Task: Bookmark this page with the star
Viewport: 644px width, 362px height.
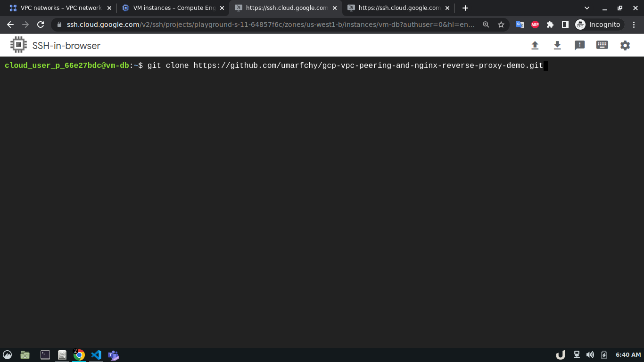Action: [x=501, y=25]
